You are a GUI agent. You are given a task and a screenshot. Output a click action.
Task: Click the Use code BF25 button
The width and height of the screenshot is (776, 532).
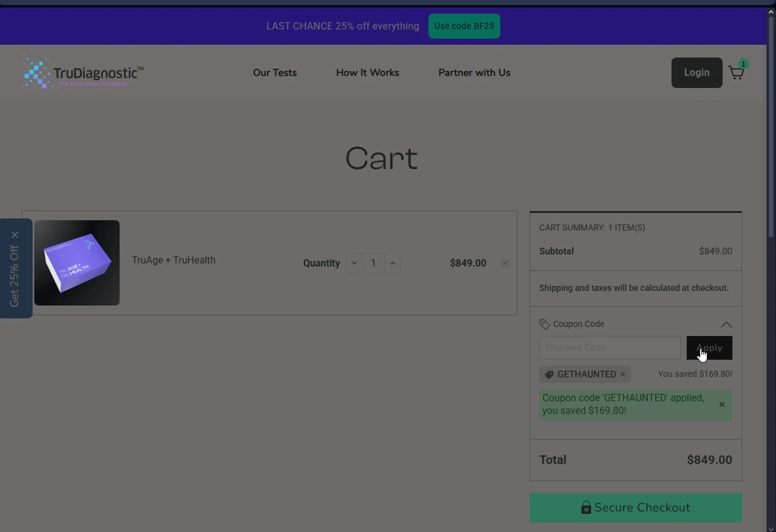464,26
